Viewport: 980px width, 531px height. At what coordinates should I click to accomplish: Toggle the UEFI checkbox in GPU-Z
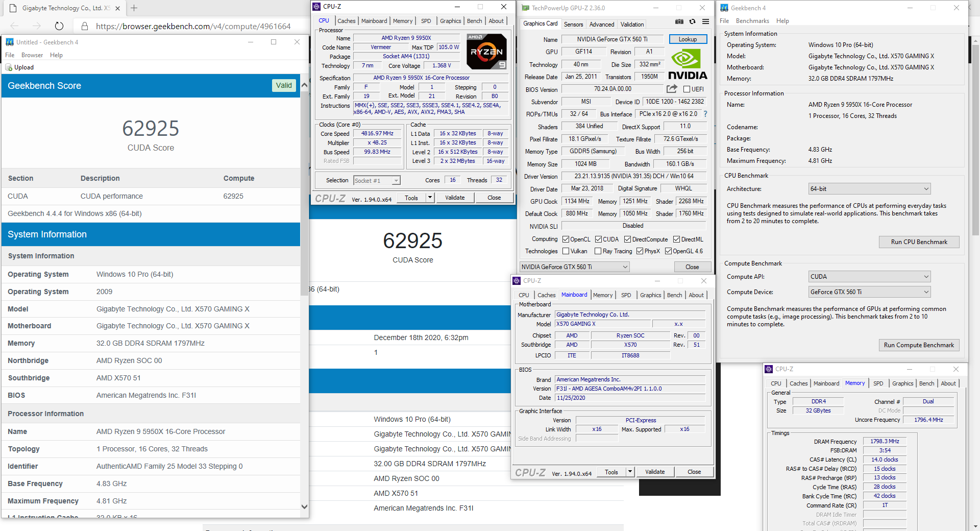[687, 89]
